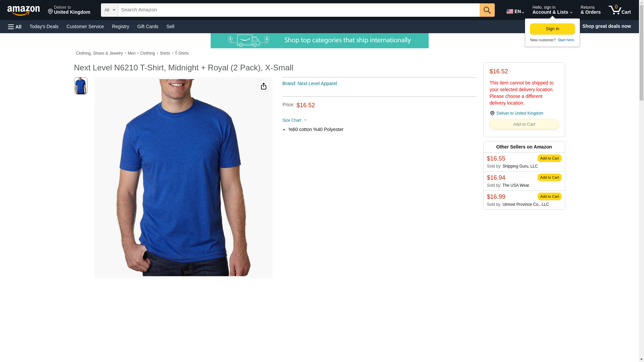
Task: Click the US flag language selector
Action: click(515, 11)
